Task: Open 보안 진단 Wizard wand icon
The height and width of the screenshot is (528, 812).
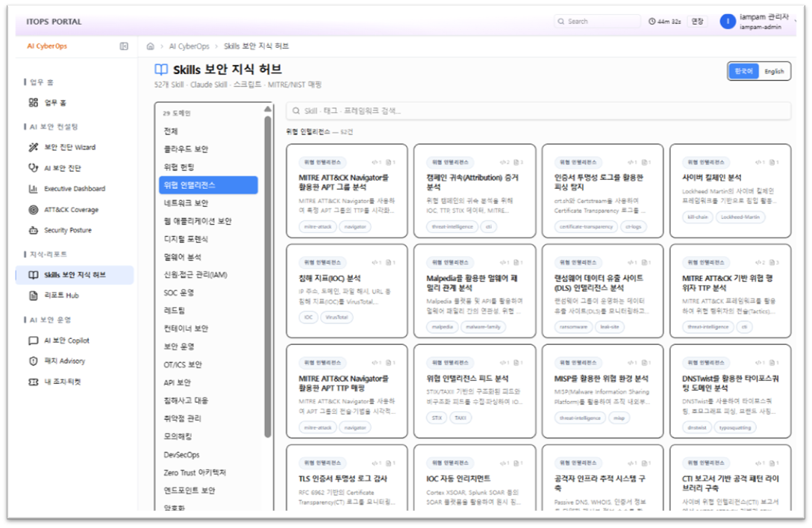Action: 33,147
